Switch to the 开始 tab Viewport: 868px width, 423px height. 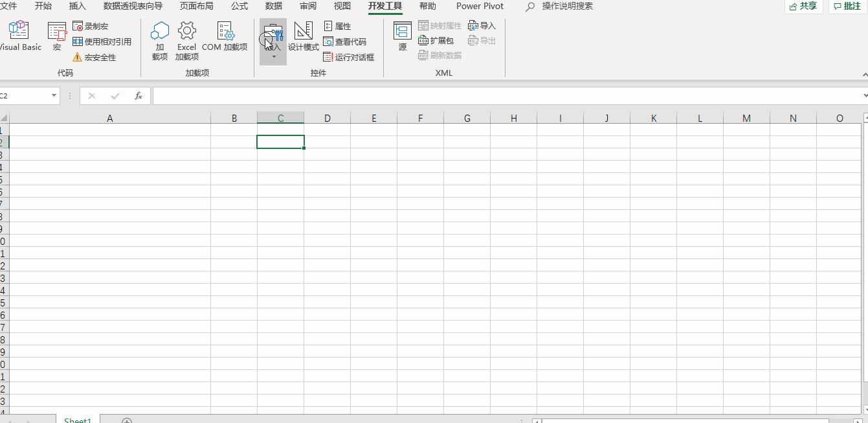[43, 6]
